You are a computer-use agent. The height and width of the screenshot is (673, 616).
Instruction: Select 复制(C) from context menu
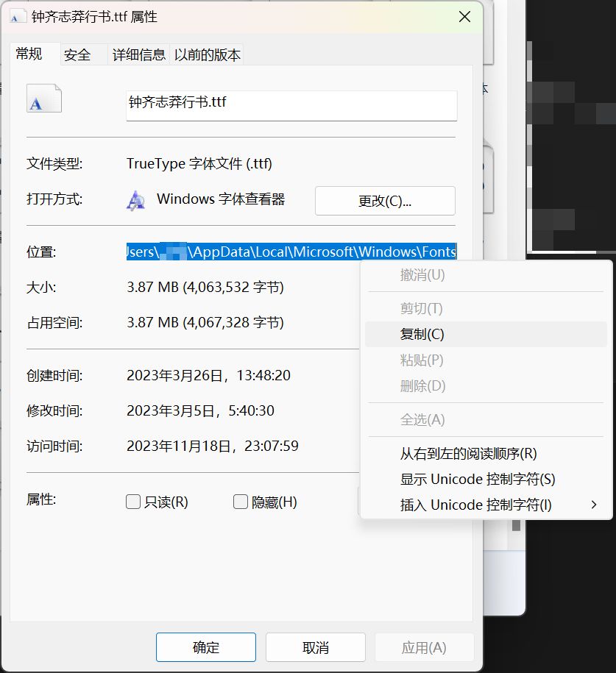422,334
